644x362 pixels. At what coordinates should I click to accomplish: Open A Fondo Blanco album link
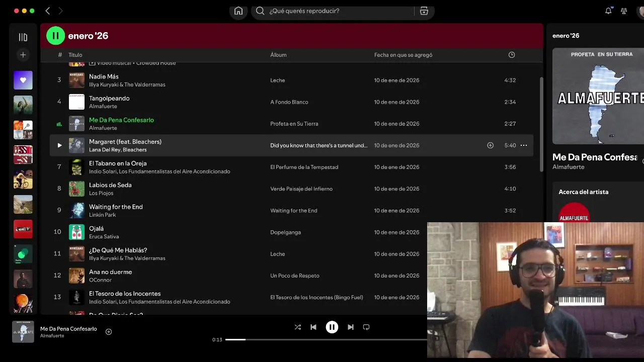[x=289, y=102]
